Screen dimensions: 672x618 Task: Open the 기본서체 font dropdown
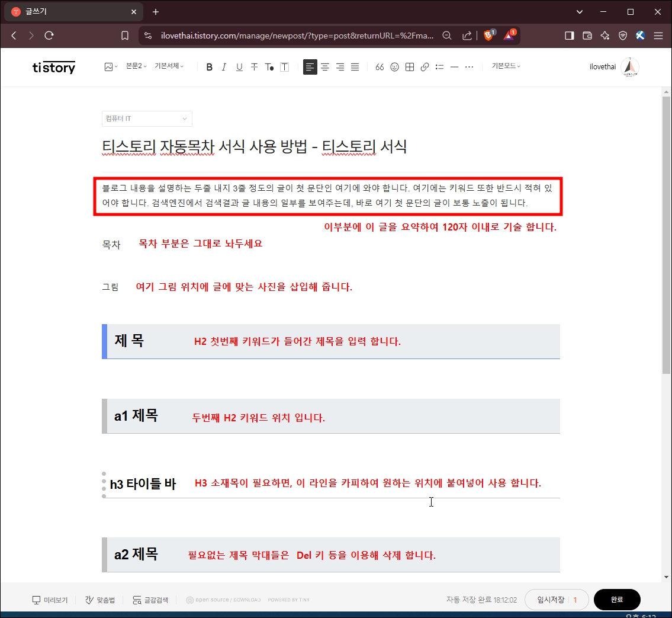(x=170, y=66)
